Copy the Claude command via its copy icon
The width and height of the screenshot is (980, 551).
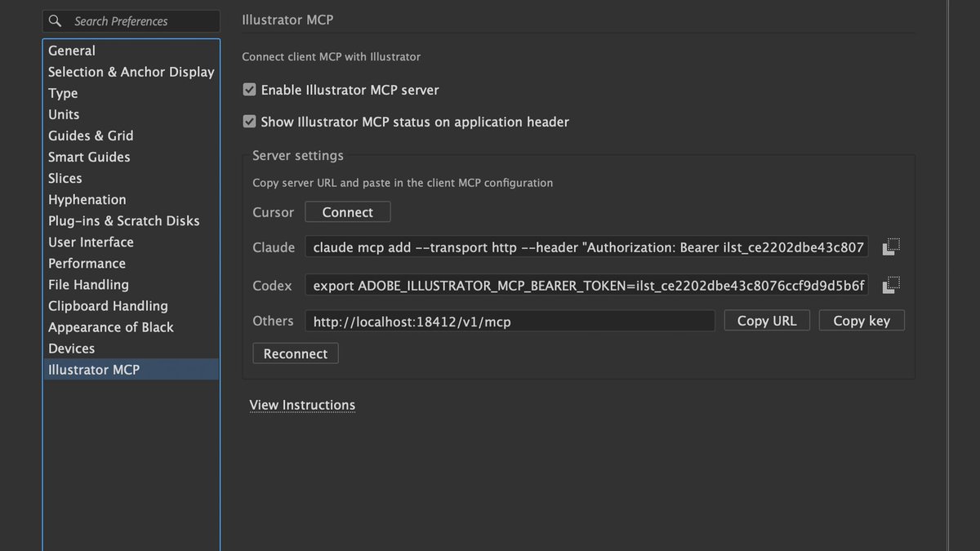coord(891,246)
